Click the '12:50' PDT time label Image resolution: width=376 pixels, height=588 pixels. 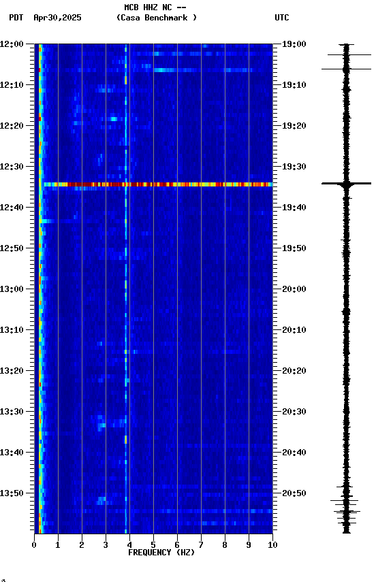click(12, 248)
